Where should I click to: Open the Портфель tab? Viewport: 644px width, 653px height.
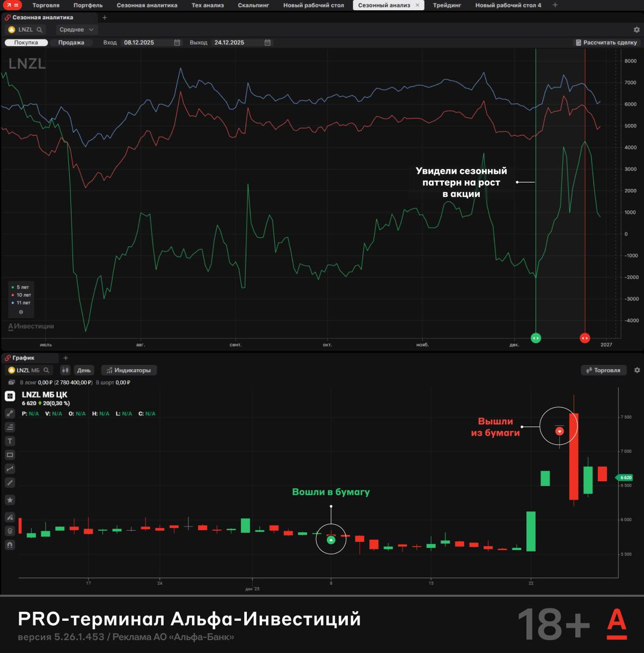pos(88,5)
